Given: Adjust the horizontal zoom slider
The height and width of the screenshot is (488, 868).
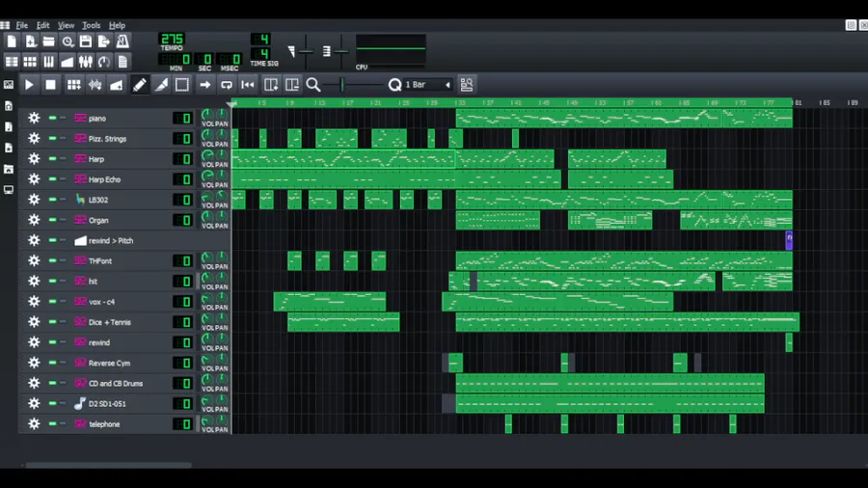Looking at the screenshot, I should (354, 85).
